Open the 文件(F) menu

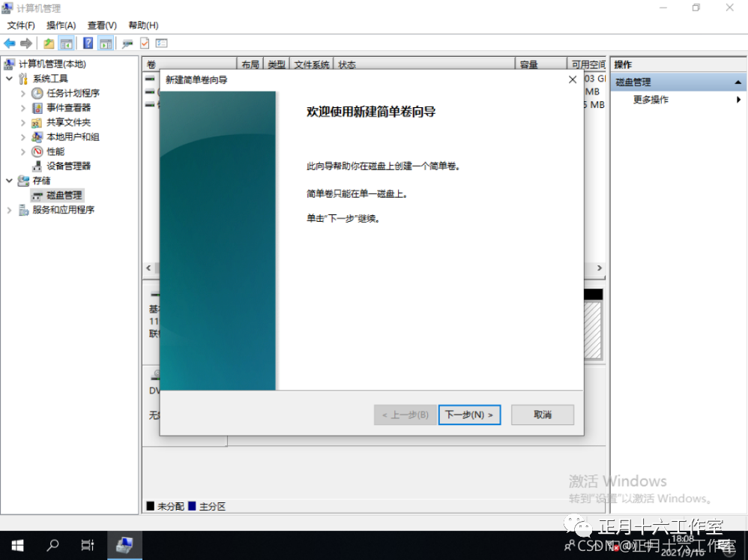click(20, 25)
